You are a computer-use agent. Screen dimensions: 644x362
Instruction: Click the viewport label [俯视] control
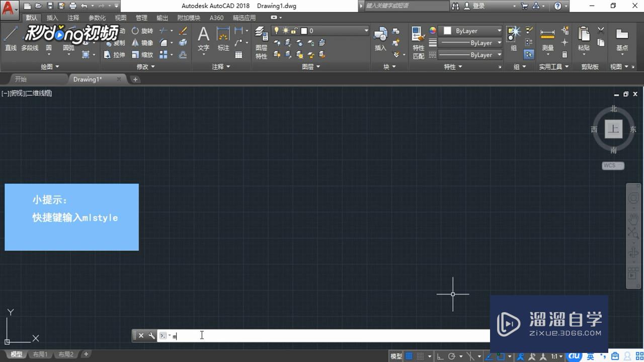pos(17,93)
